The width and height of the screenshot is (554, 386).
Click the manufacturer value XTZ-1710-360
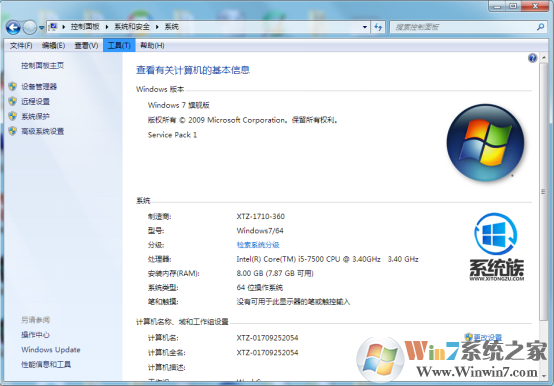(x=261, y=216)
